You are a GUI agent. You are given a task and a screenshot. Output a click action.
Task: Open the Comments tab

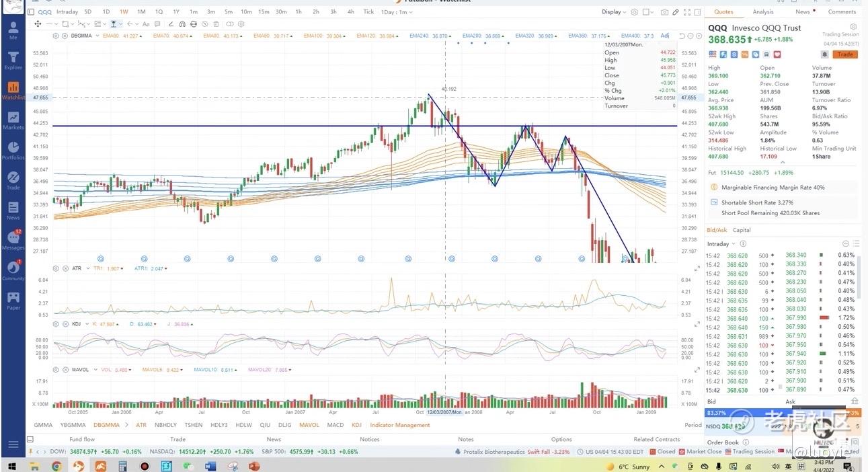coord(842,12)
